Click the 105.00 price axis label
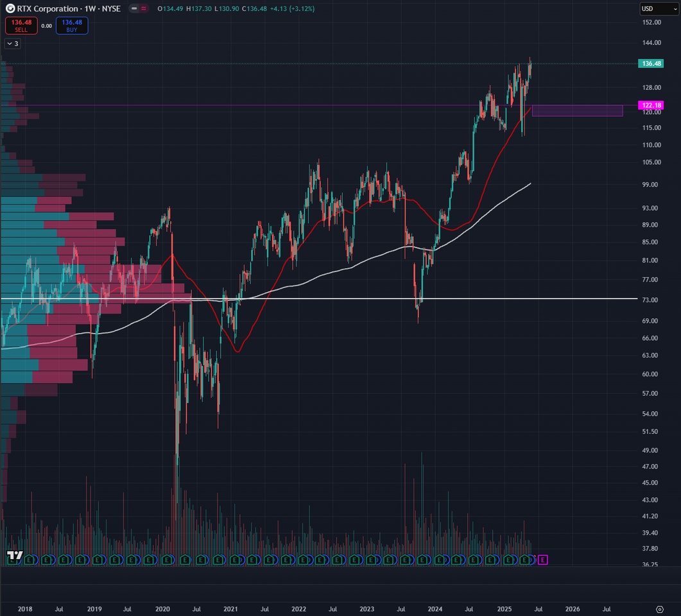Image resolution: width=681 pixels, height=616 pixels. point(651,162)
